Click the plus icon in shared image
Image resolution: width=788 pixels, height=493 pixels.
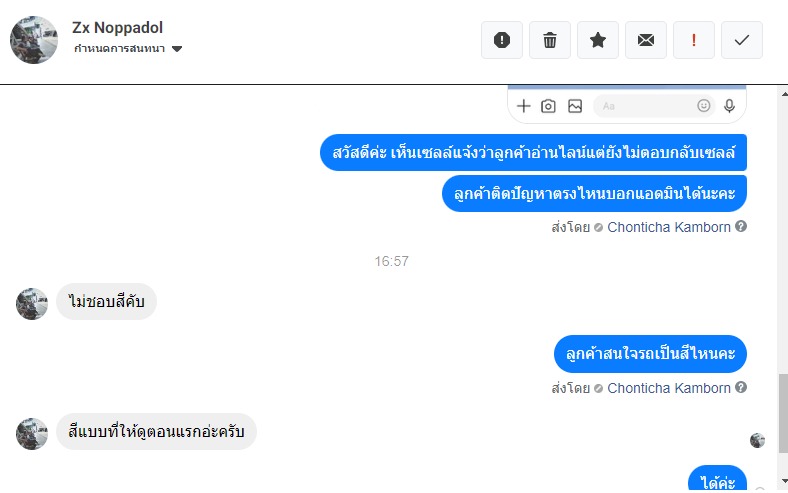[523, 106]
